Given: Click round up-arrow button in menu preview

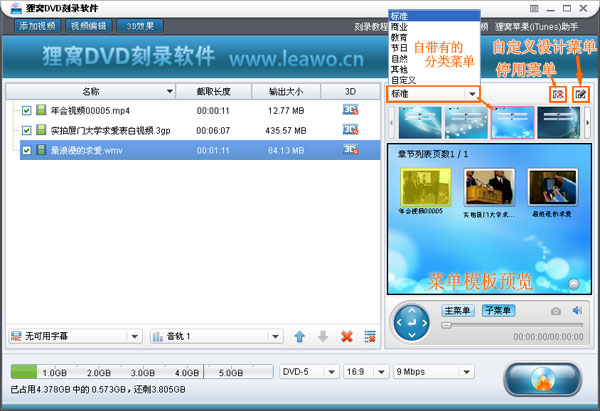Looking at the screenshot, I should (574, 284).
